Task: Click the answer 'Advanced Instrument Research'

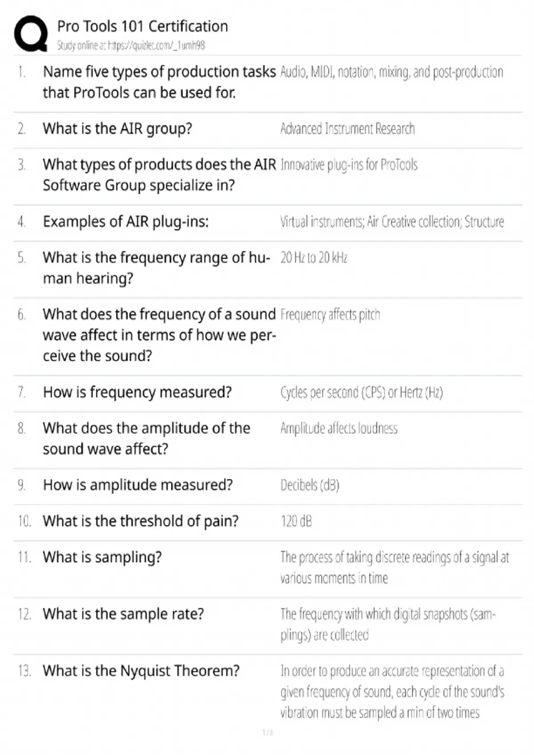Action: tap(347, 129)
